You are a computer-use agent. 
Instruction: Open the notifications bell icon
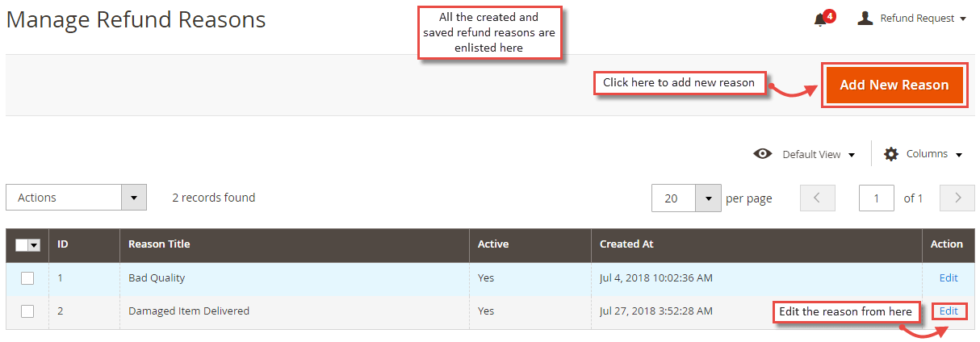click(820, 19)
